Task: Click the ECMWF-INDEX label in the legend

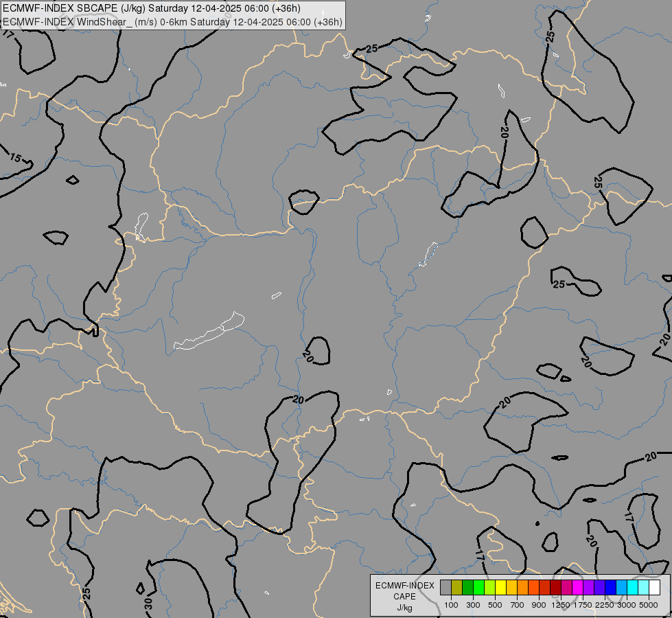Action: 404,586
